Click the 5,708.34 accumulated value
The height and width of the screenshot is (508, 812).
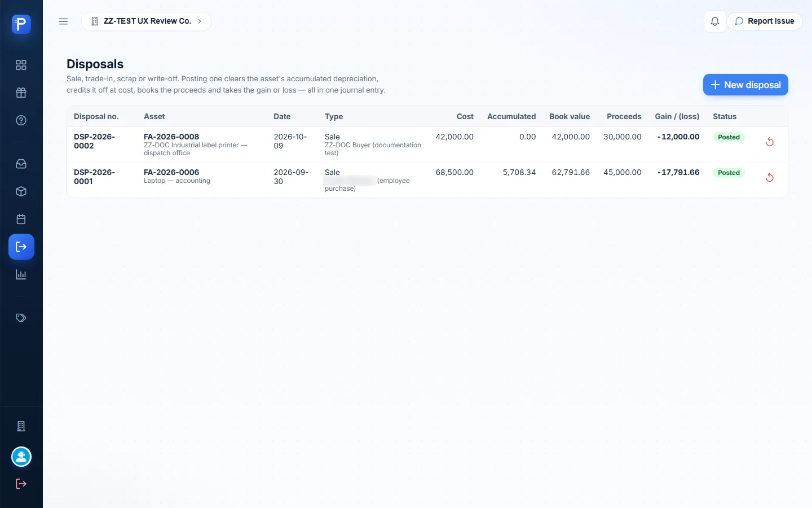point(519,172)
